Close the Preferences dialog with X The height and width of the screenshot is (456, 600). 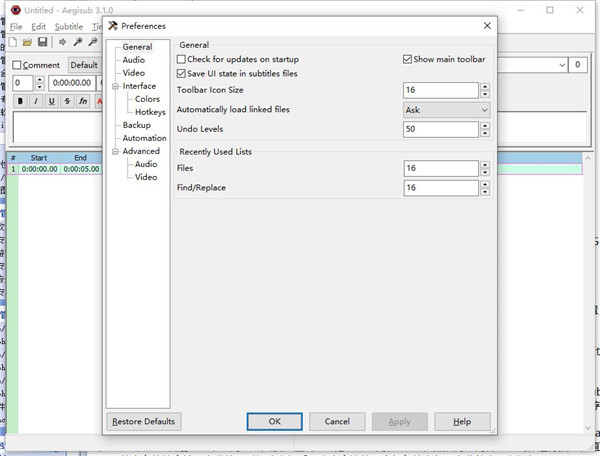tap(487, 26)
